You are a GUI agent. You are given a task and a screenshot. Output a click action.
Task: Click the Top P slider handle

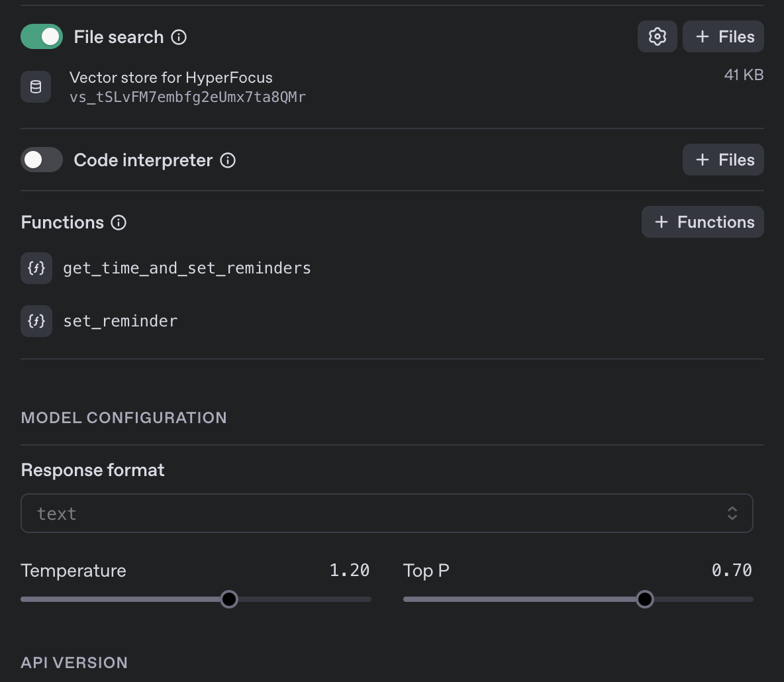pos(644,599)
